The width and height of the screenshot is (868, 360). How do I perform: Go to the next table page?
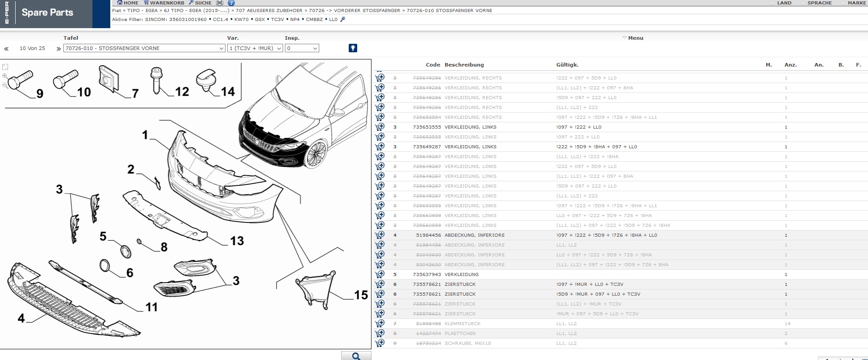(58, 49)
